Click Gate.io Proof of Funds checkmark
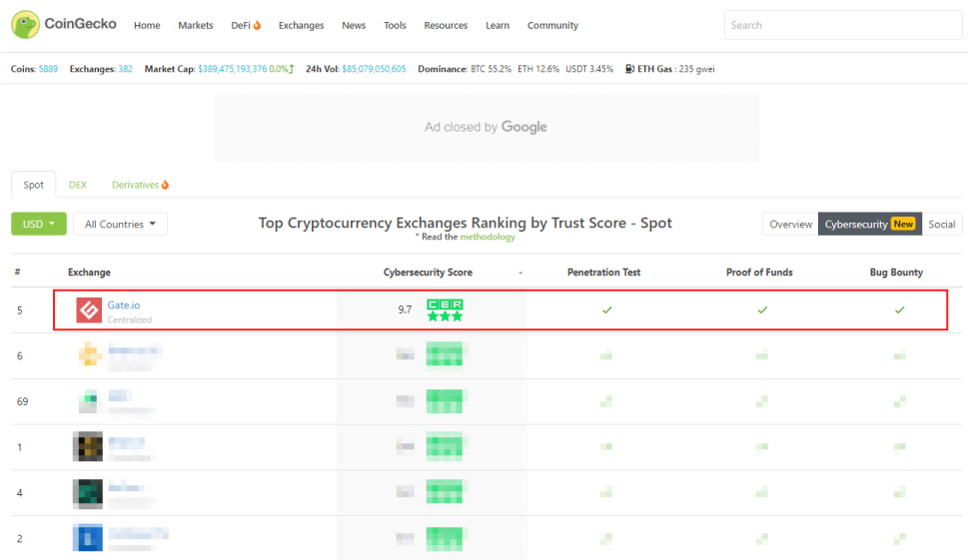 click(762, 310)
